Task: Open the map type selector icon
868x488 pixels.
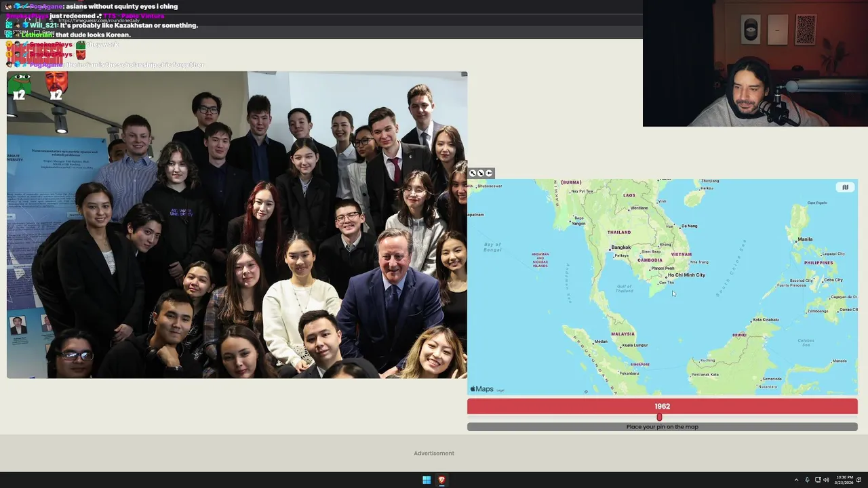Action: pos(845,187)
